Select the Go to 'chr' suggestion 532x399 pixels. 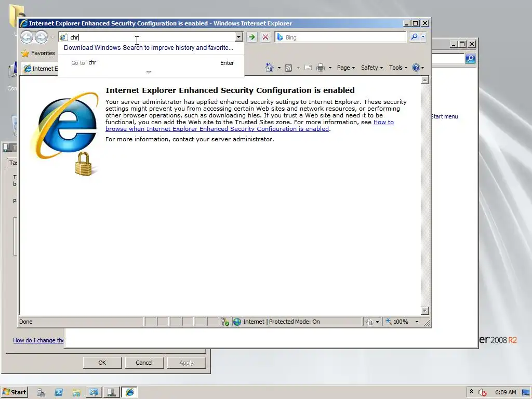point(152,63)
